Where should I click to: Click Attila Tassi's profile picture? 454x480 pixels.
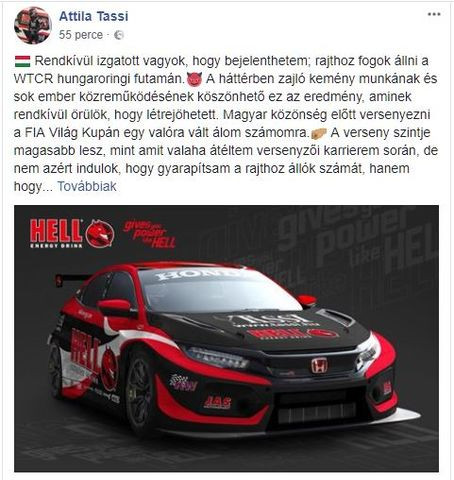33,25
